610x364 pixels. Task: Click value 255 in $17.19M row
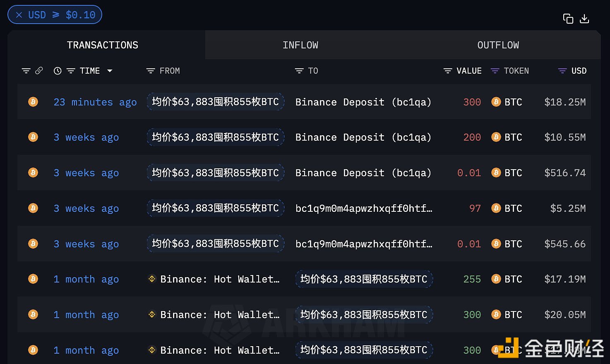click(x=472, y=279)
